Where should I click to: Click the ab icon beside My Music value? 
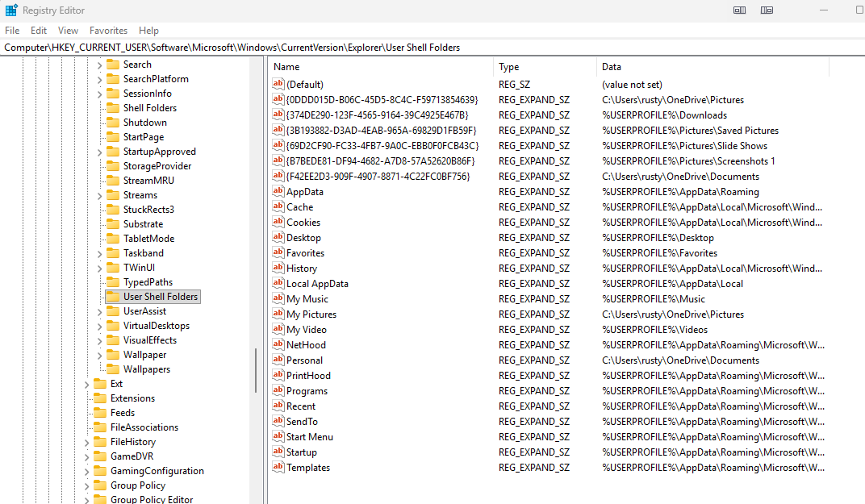click(278, 298)
